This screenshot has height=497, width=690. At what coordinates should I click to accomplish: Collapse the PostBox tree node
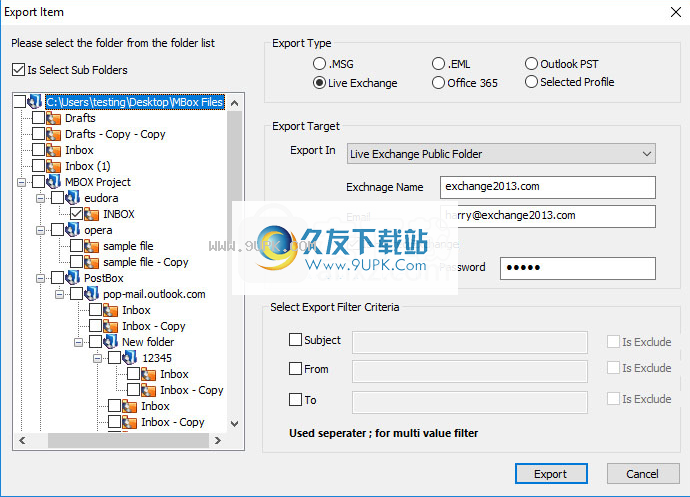click(x=40, y=278)
